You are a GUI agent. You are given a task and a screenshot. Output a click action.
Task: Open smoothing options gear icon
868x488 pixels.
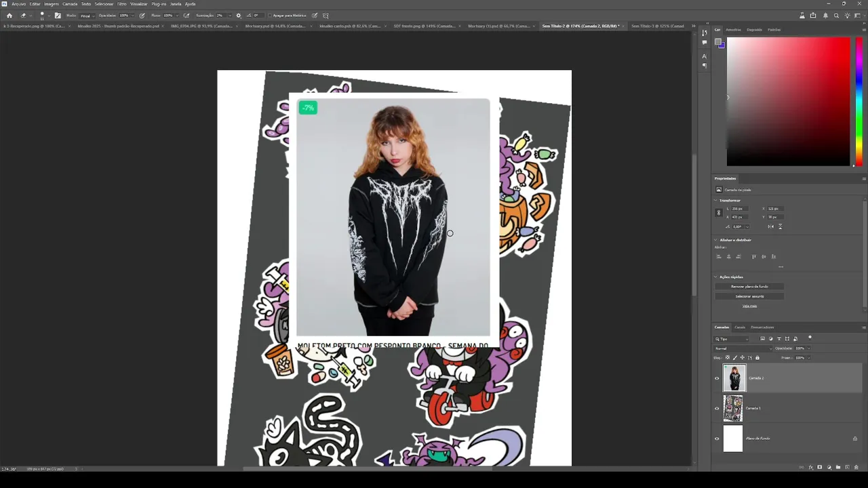[x=238, y=15]
